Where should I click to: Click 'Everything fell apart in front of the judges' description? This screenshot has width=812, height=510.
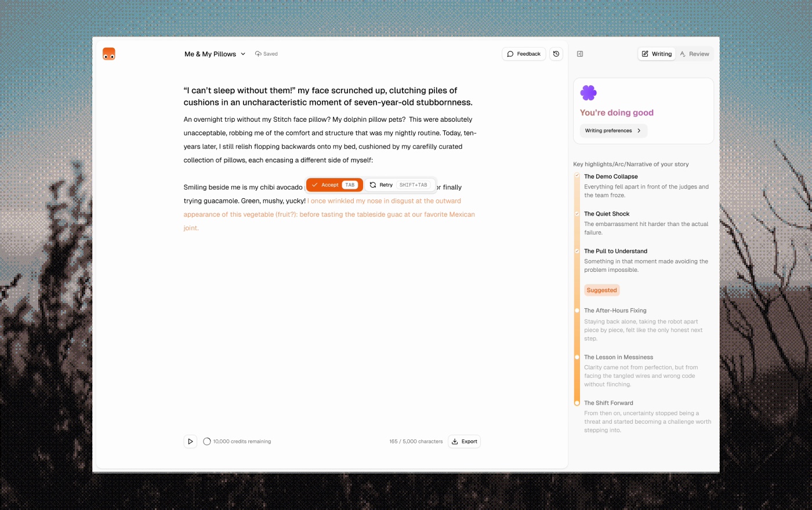(646, 191)
